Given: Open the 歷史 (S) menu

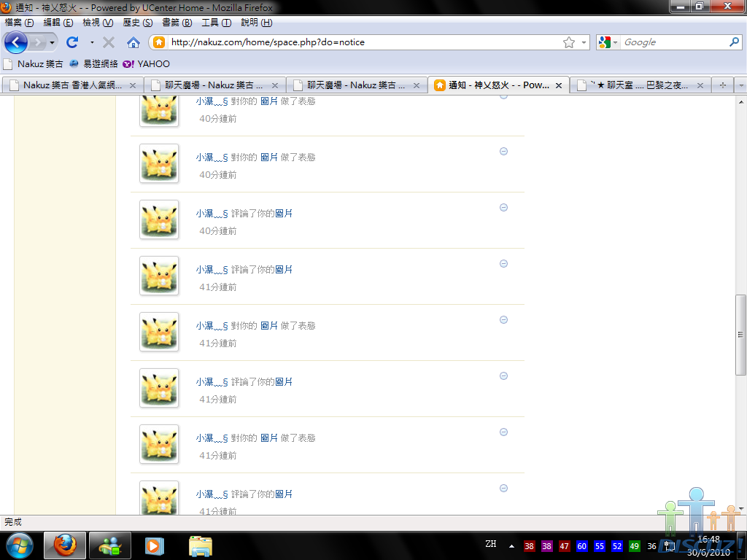Looking at the screenshot, I should [138, 23].
